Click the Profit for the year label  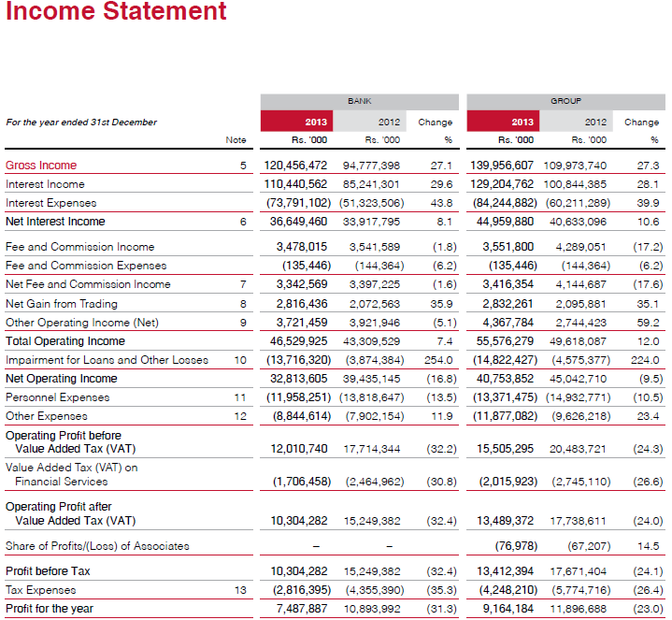coord(52,609)
